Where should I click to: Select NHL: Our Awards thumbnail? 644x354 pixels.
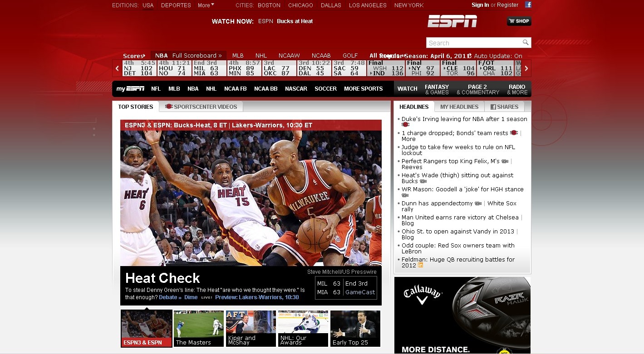[303, 329]
